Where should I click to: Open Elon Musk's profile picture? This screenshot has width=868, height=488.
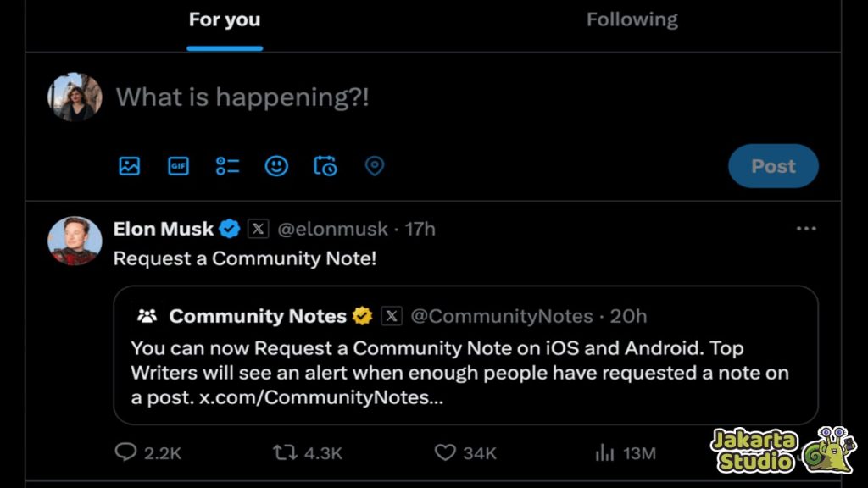75,241
